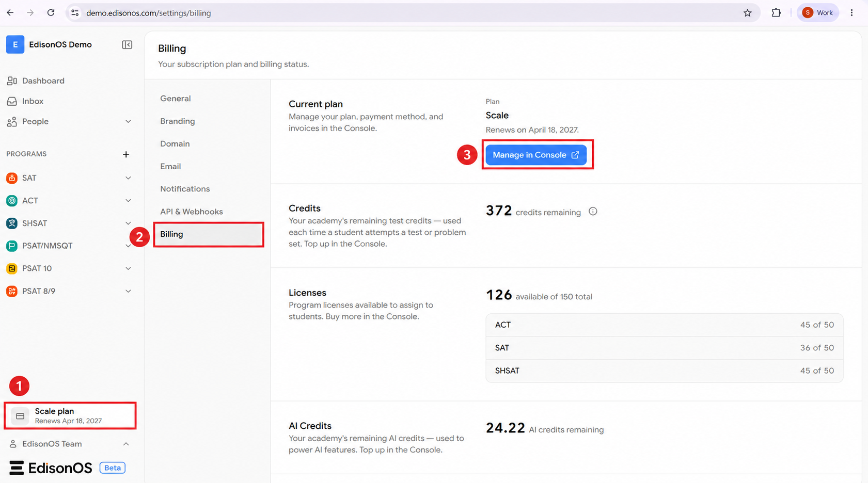Screen dimensions: 868x483
Task: Add a new program with plus icon
Action: (126, 154)
